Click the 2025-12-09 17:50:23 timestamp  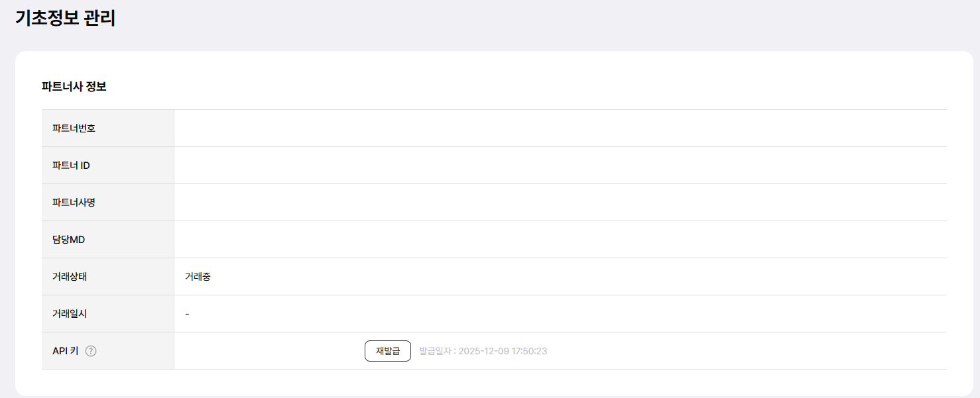503,351
